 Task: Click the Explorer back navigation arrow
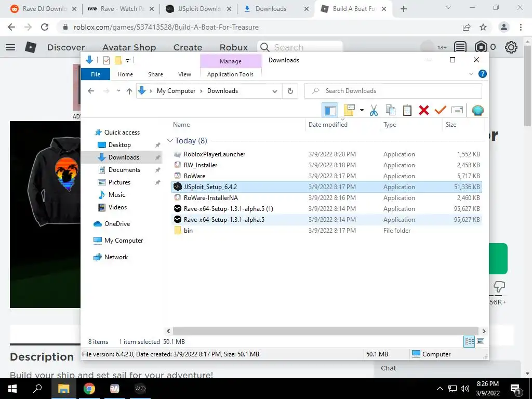coord(90,91)
